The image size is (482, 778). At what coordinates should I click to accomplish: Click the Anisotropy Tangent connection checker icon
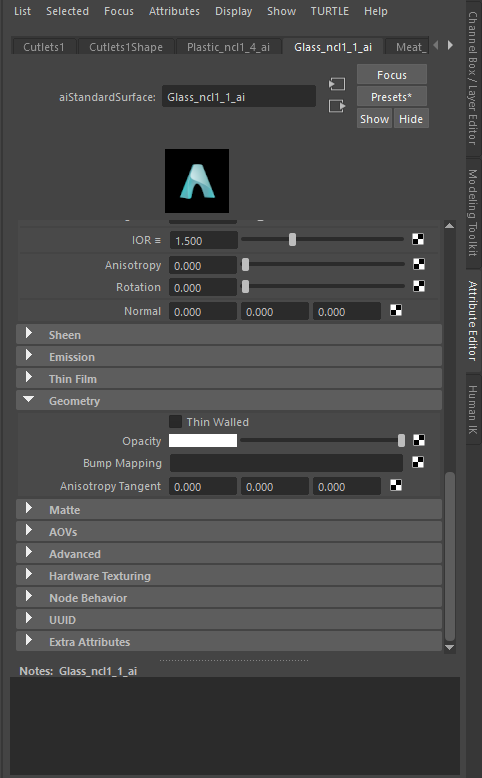coord(396,486)
